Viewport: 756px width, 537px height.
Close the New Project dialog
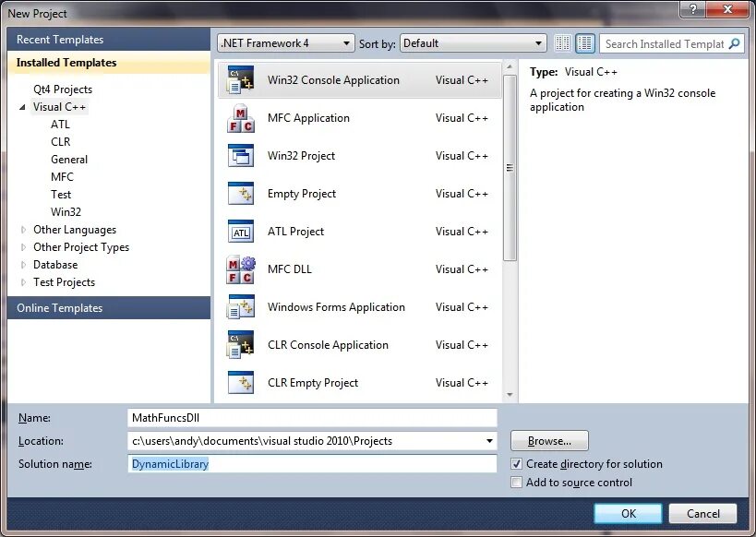pos(728,8)
